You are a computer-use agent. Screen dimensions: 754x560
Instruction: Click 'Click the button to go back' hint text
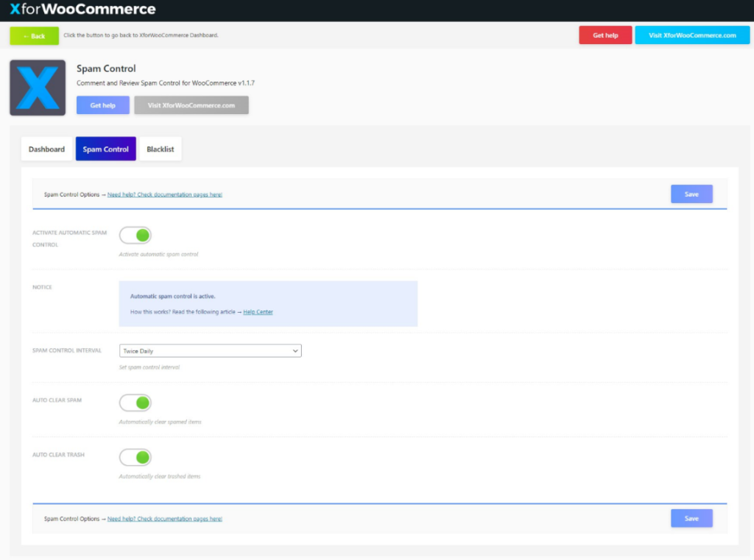point(141,35)
